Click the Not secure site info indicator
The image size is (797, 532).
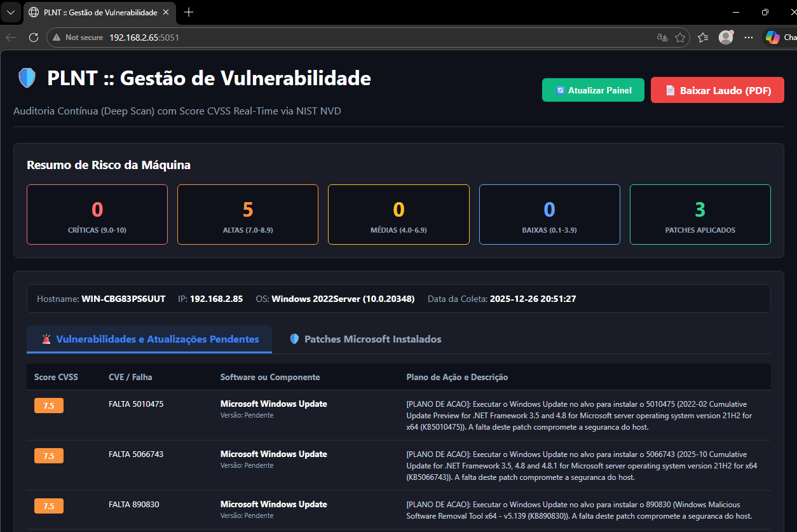pos(78,38)
